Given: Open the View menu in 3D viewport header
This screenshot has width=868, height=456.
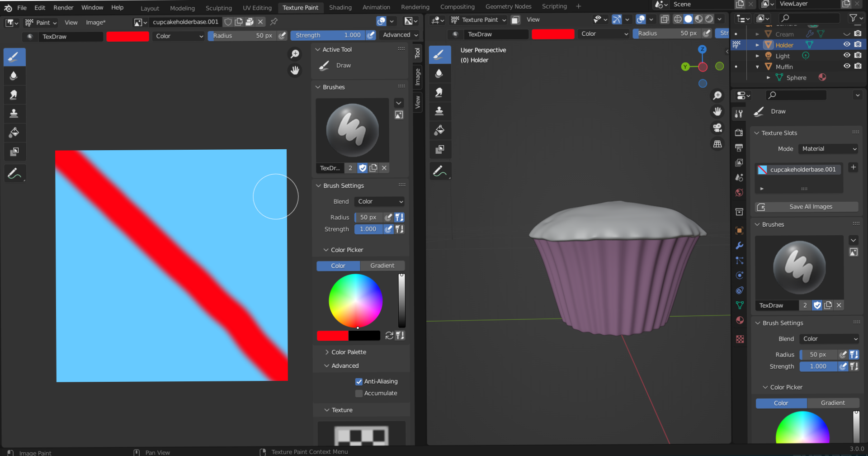Looking at the screenshot, I should tap(533, 19).
